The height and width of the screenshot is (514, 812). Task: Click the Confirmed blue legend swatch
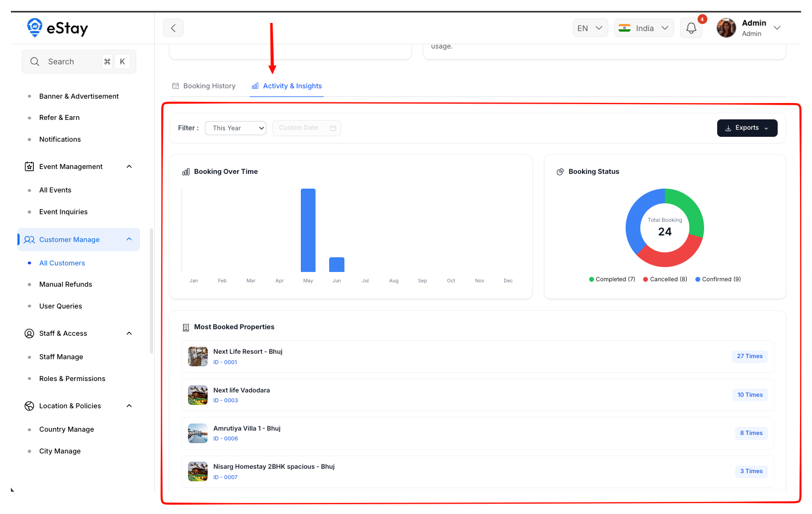tap(698, 280)
